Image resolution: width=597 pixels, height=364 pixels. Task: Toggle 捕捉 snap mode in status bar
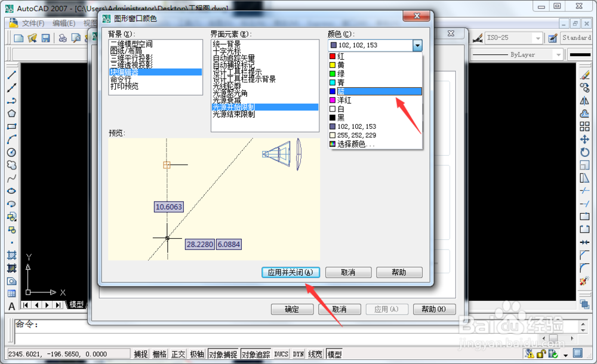pyautogui.click(x=140, y=354)
